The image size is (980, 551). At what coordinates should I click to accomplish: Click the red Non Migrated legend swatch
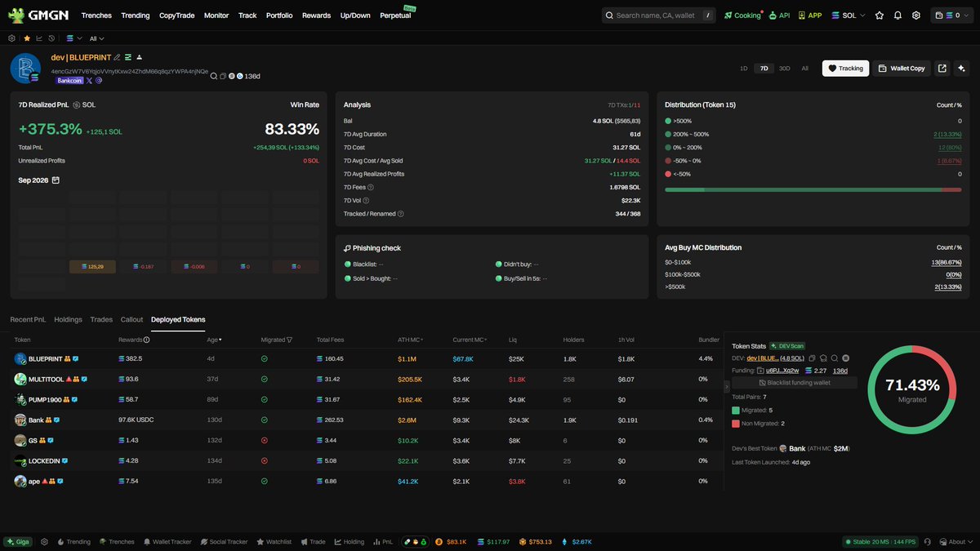[x=736, y=424]
